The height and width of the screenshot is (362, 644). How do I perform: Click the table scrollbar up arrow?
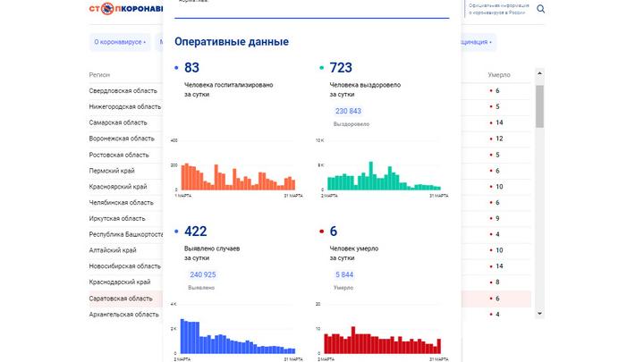click(x=539, y=75)
